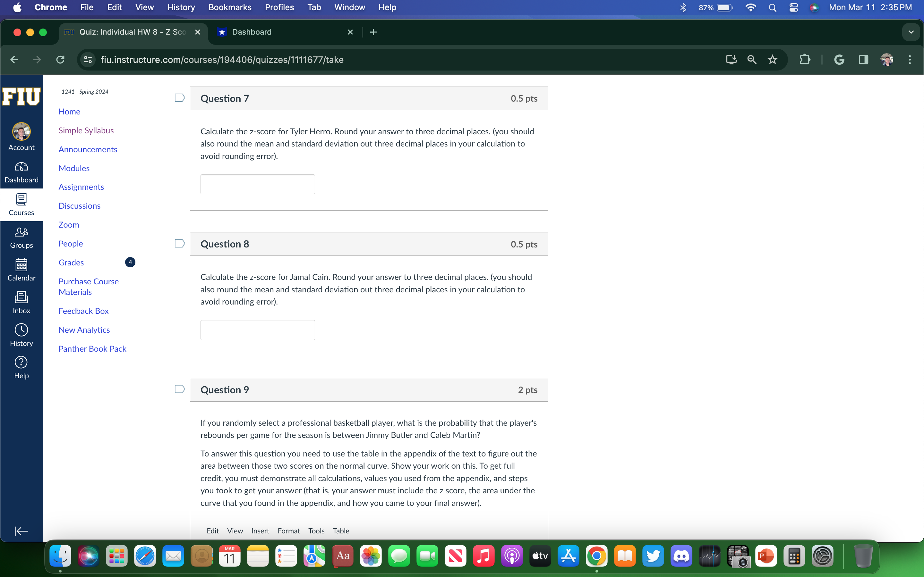Bookmark this page with the star icon
This screenshot has width=924, height=577.
click(772, 60)
